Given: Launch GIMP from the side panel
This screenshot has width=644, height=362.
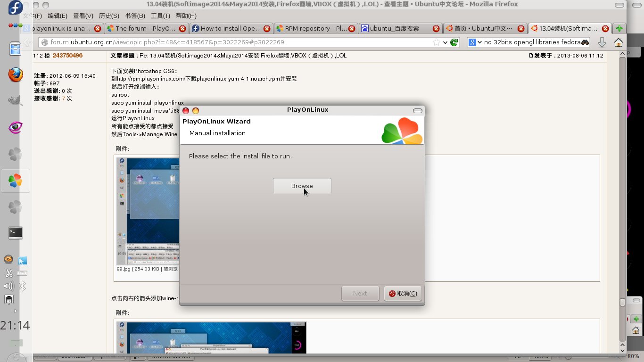Looking at the screenshot, I should click(x=16, y=100).
